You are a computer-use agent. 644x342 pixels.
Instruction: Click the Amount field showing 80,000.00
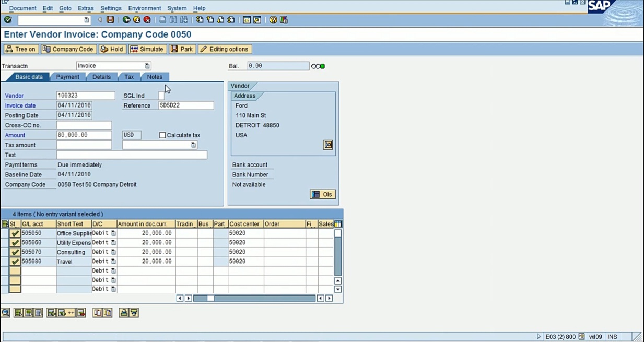pos(84,135)
